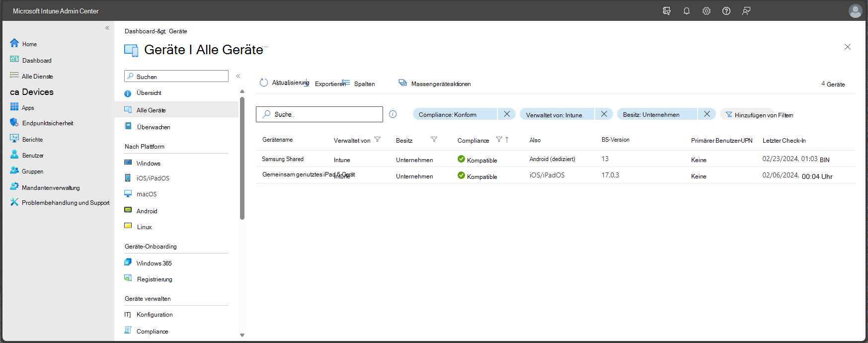Collapse the Geräte submenu panel
The height and width of the screenshot is (343, 868).
[238, 76]
